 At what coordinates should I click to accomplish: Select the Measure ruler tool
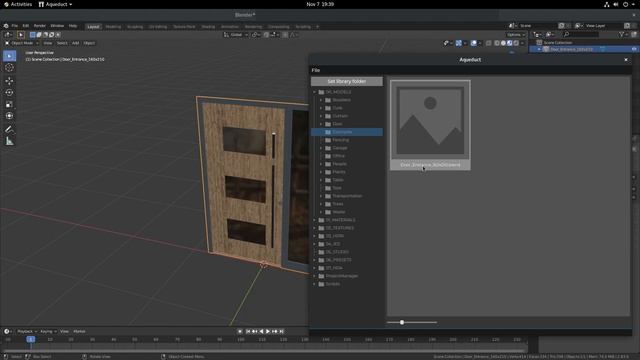coord(9,141)
